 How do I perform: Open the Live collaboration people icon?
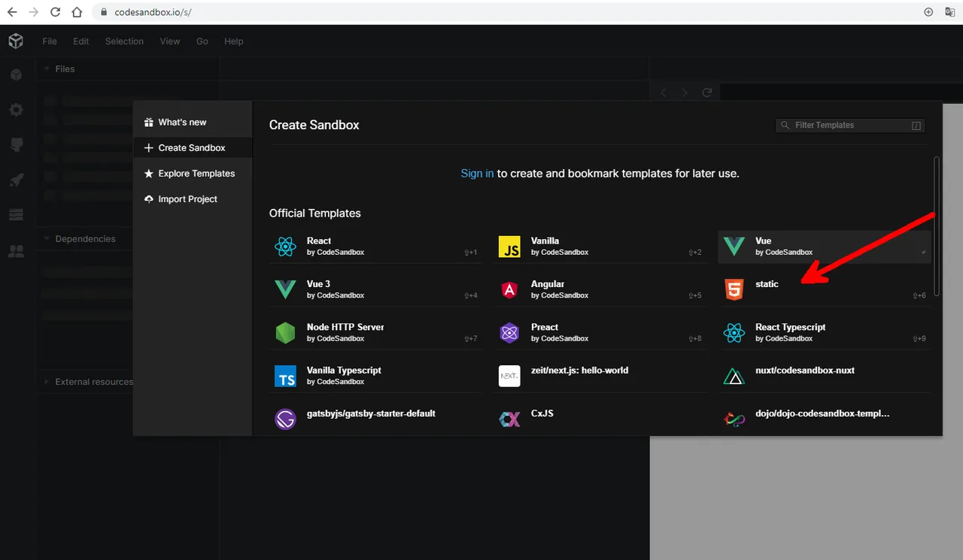coord(16,251)
